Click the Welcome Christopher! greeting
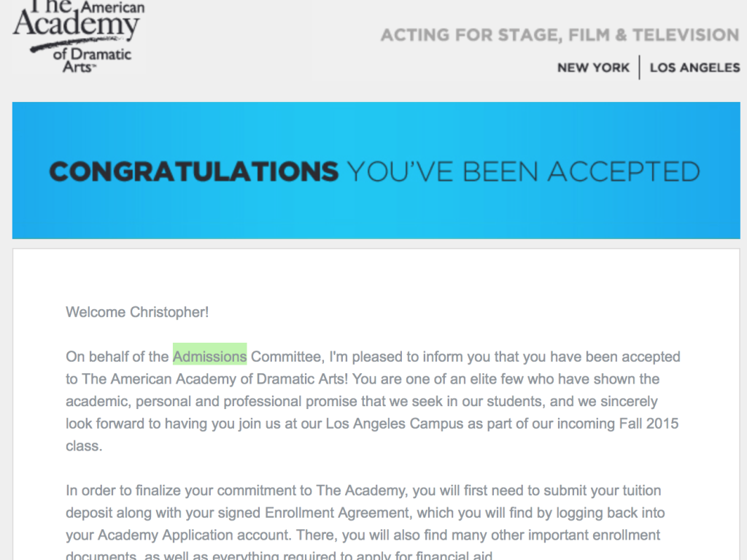Image resolution: width=747 pixels, height=560 pixels. tap(137, 312)
